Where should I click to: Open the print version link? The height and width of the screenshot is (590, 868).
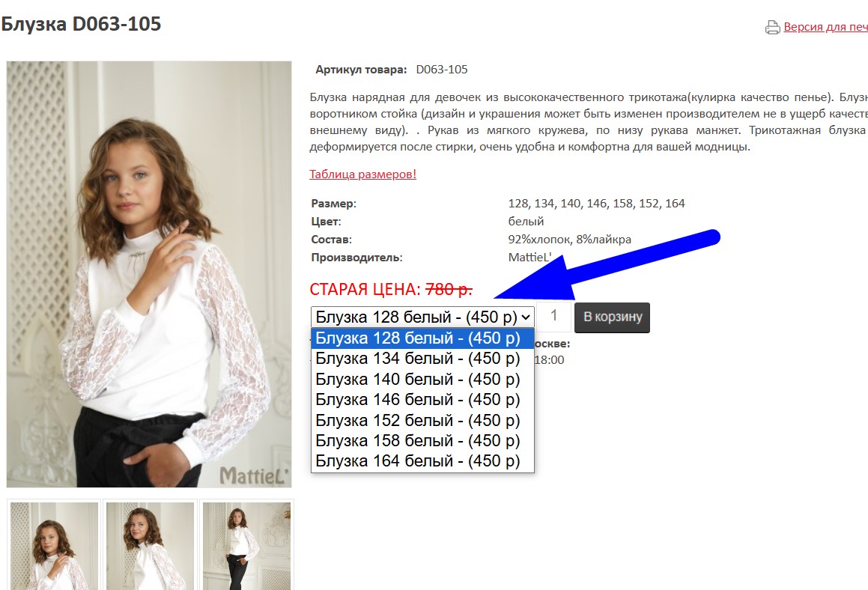click(825, 26)
